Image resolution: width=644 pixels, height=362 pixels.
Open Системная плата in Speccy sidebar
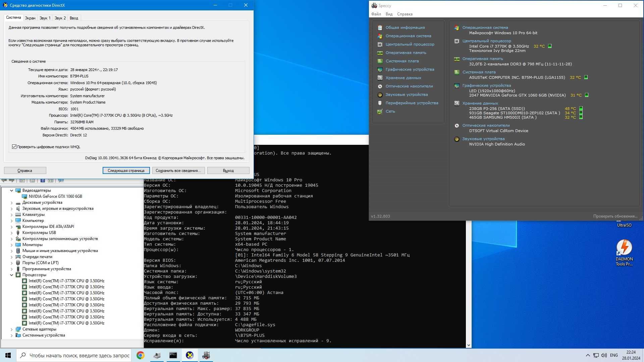402,61
